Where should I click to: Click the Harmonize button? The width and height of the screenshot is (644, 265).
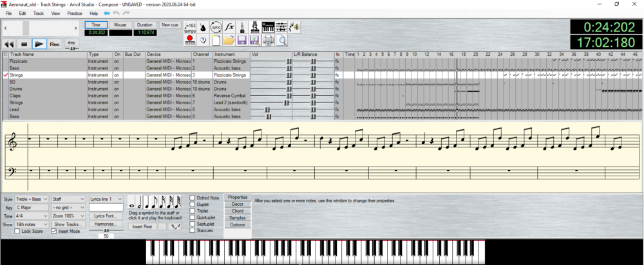[106, 224]
